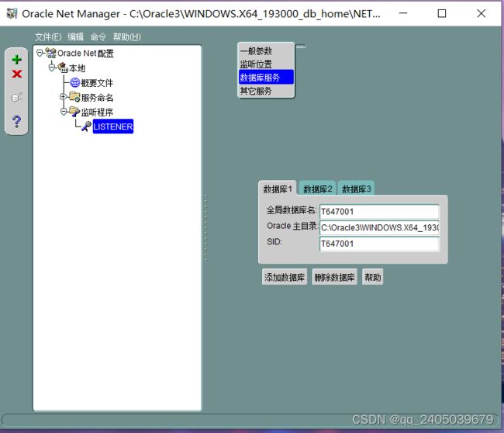Select the 本地 tree item label

[77, 68]
